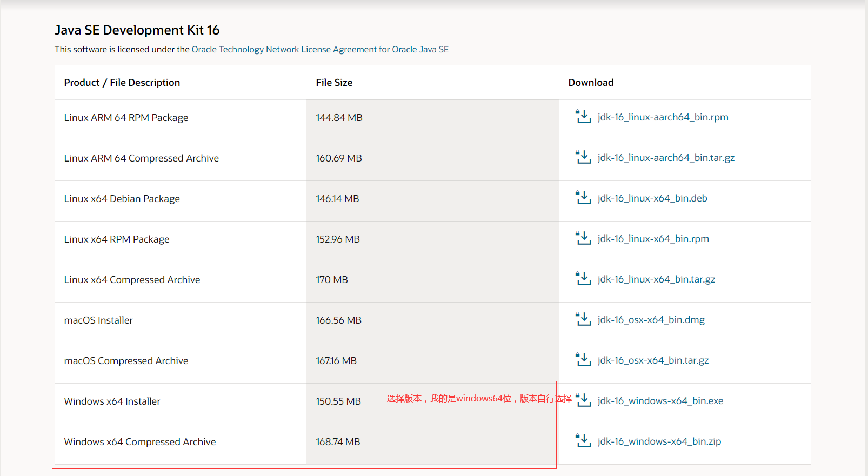Click the File Size column header

[x=334, y=83]
